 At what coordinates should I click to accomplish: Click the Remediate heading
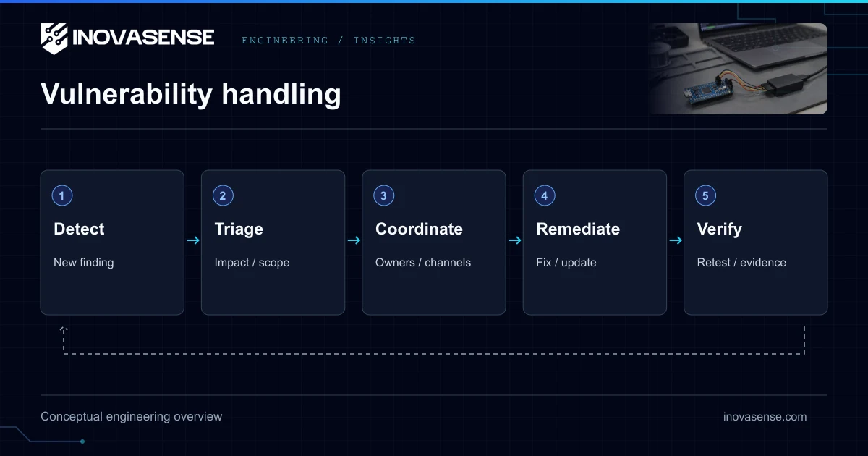pos(578,229)
